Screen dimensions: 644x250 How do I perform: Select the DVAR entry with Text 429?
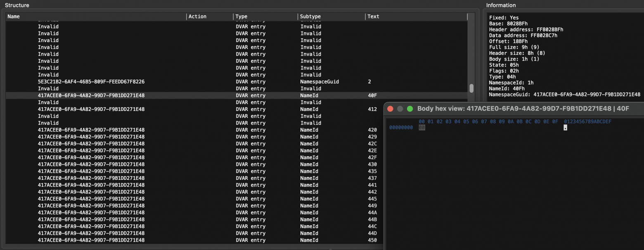[x=195, y=137]
